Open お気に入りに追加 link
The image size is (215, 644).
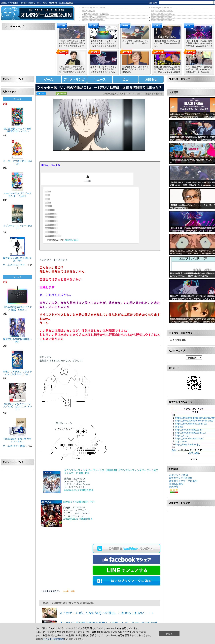178,475
